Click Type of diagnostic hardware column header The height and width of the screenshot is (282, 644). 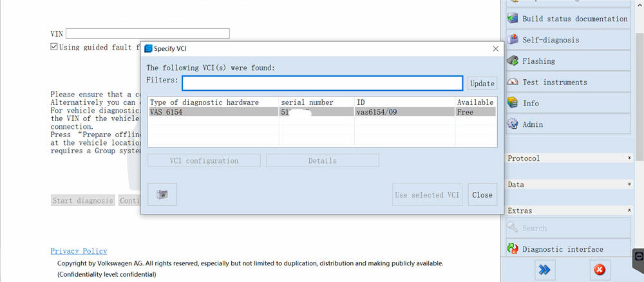point(213,102)
